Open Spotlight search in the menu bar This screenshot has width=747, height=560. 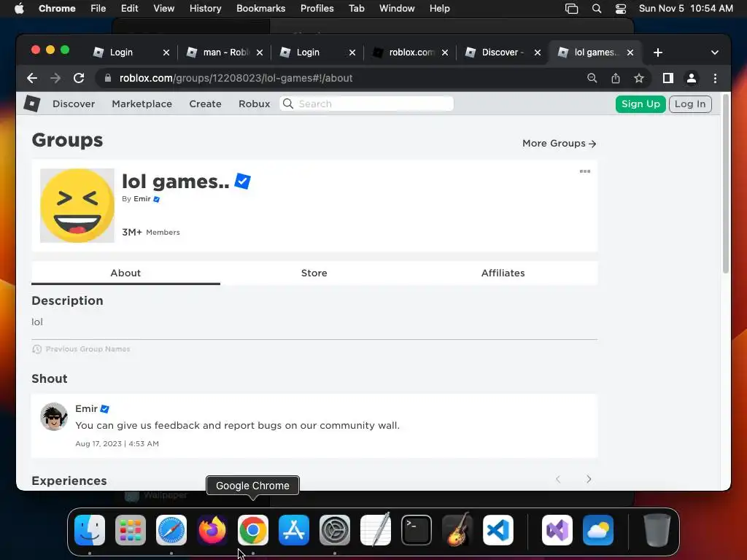[597, 9]
